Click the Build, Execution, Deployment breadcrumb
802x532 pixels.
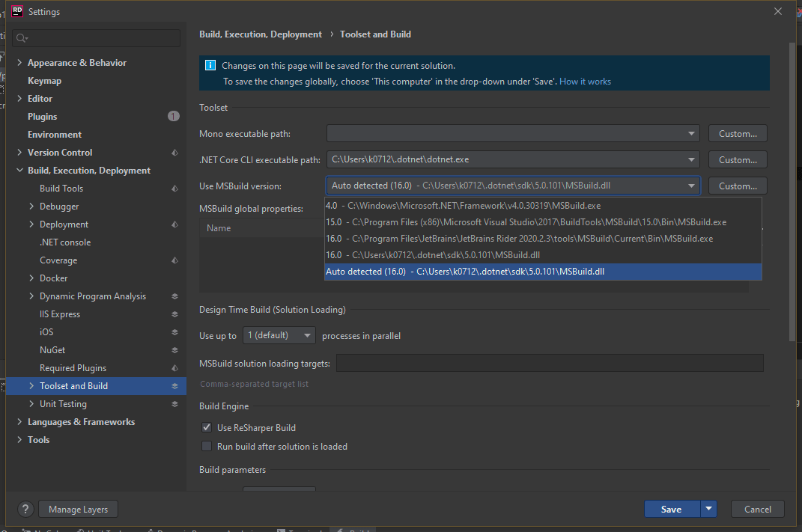point(261,34)
